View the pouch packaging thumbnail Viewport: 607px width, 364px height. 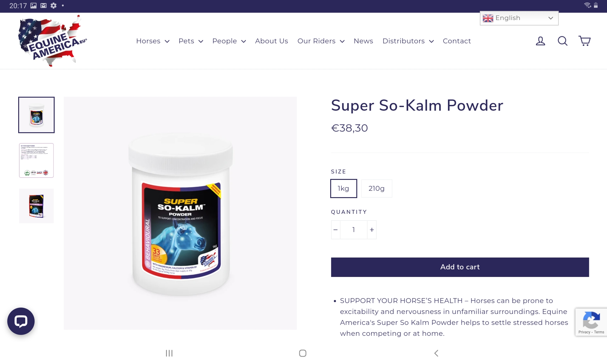tap(36, 206)
